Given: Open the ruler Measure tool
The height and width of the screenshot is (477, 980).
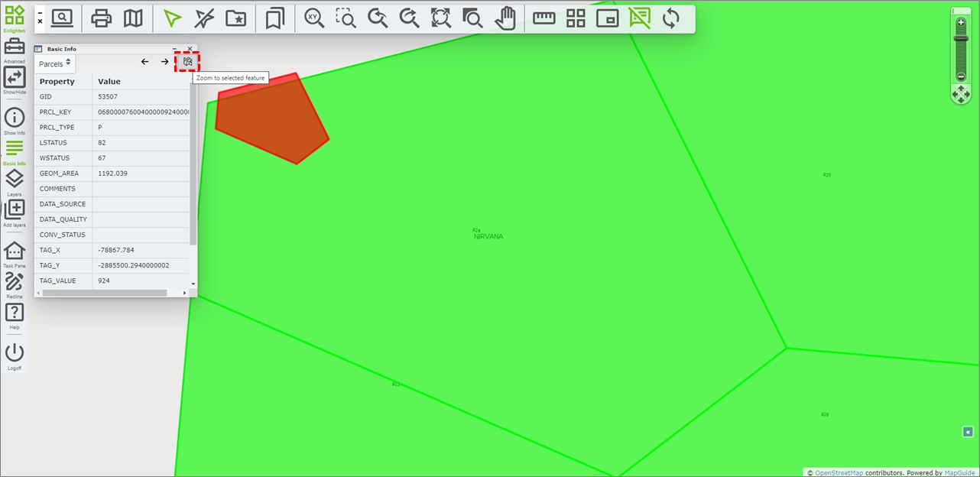Looking at the screenshot, I should (x=544, y=18).
